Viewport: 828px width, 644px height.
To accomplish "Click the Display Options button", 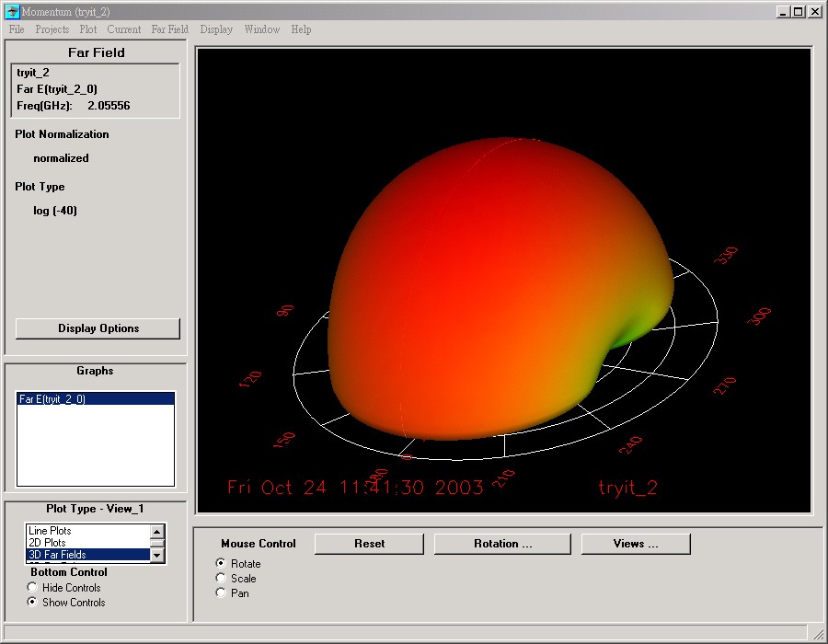I will pyautogui.click(x=98, y=328).
